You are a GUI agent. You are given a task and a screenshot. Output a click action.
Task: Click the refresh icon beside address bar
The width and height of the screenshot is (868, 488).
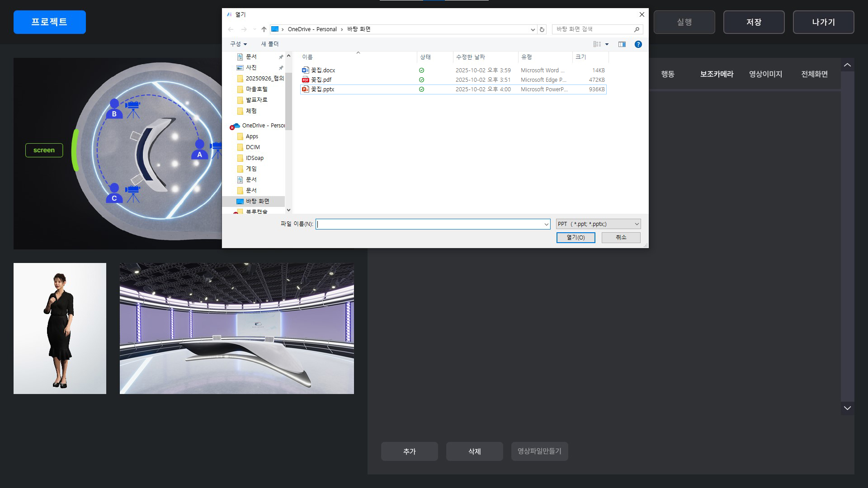pyautogui.click(x=542, y=29)
